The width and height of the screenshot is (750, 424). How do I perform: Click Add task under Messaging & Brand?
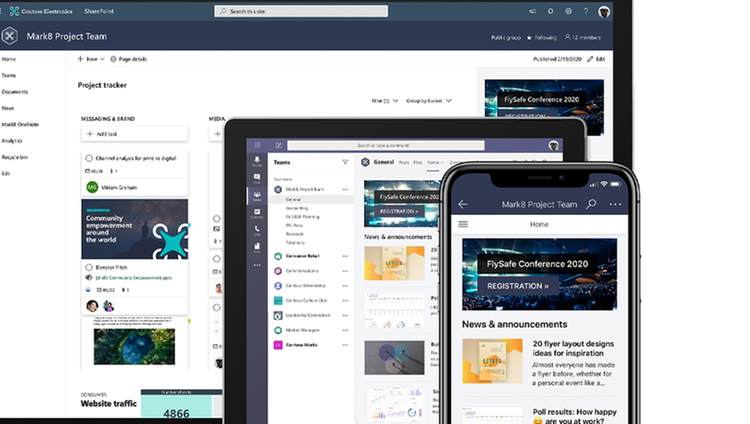[134, 134]
